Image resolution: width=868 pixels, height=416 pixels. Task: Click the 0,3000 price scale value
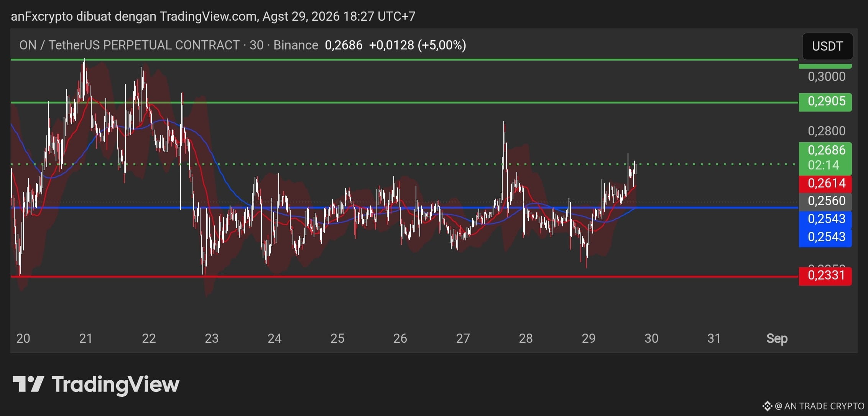(x=827, y=77)
